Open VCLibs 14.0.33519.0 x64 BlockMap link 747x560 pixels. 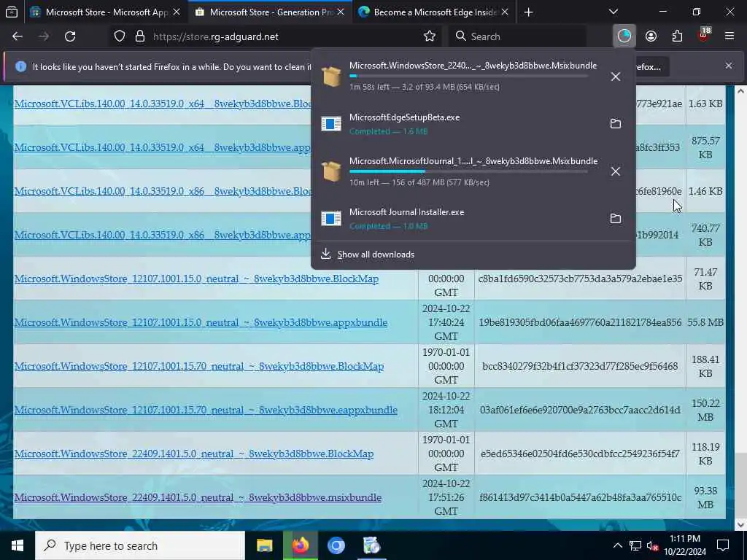pyautogui.click(x=163, y=104)
